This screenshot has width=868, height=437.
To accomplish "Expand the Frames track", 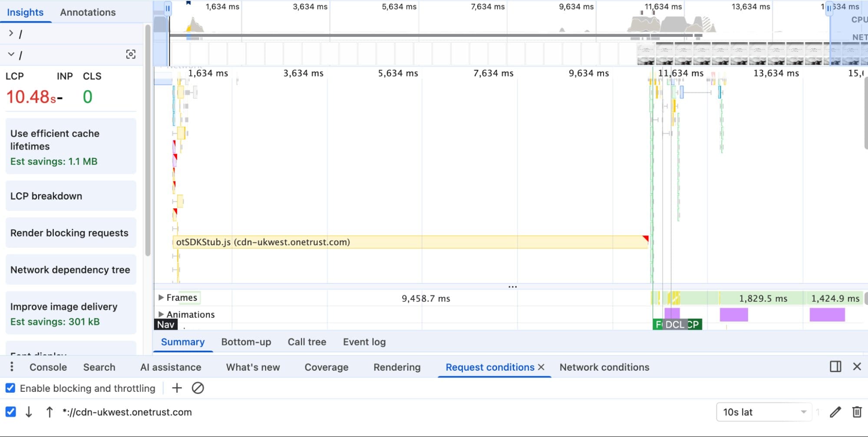I will point(161,298).
